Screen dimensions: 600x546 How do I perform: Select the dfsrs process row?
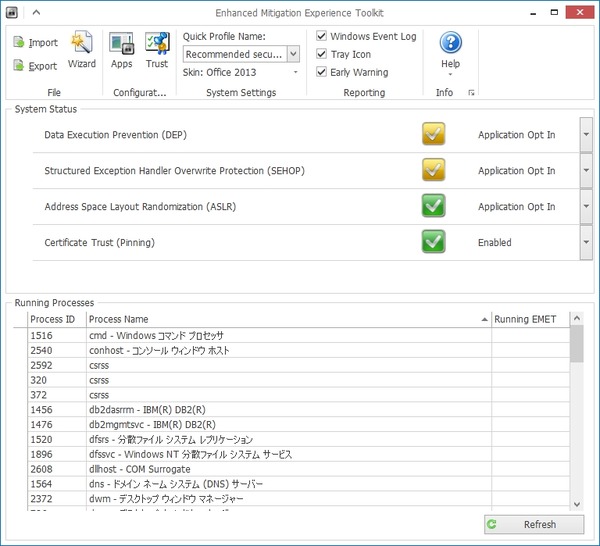298,440
